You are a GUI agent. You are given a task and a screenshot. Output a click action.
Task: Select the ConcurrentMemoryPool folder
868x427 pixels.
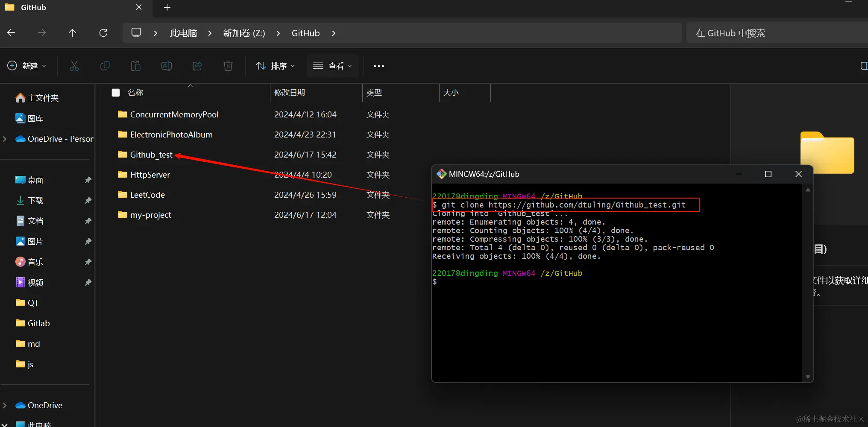(x=174, y=114)
